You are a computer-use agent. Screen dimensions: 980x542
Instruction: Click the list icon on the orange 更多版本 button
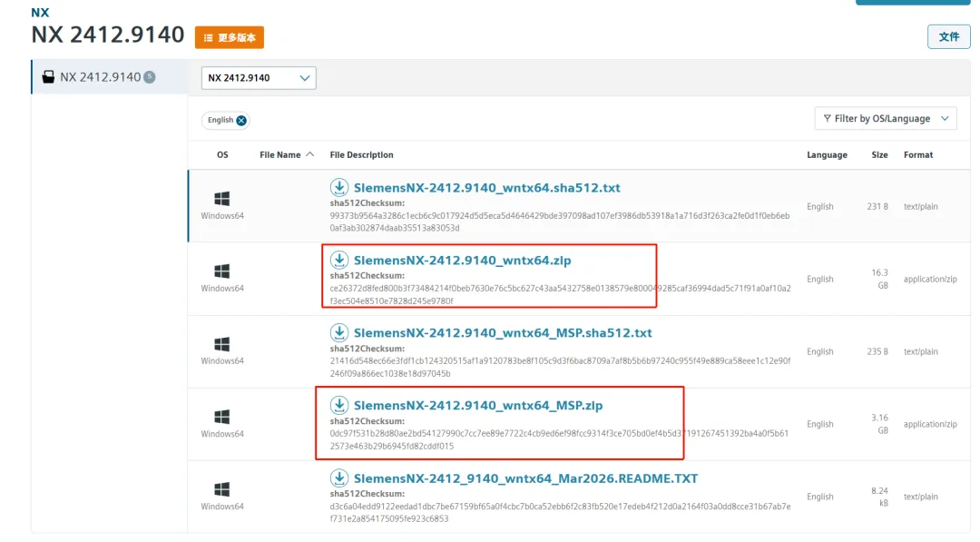pos(208,37)
